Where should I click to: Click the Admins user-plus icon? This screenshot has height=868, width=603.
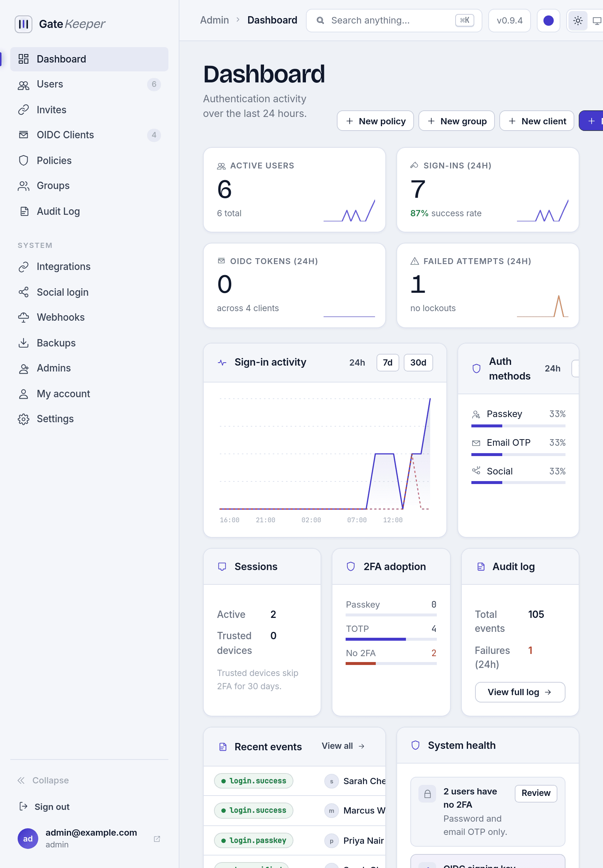tap(24, 369)
